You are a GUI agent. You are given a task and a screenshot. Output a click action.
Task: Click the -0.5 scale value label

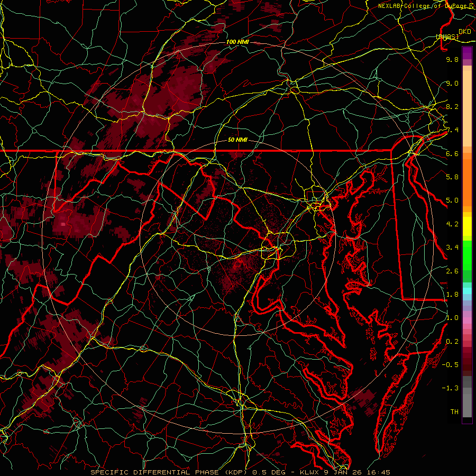point(450,364)
